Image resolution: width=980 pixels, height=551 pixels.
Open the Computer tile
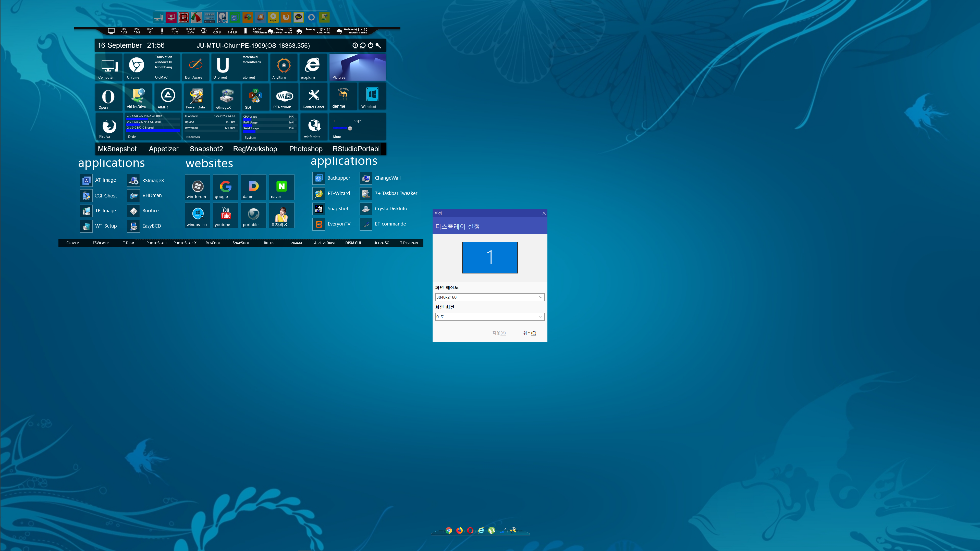[x=109, y=67]
